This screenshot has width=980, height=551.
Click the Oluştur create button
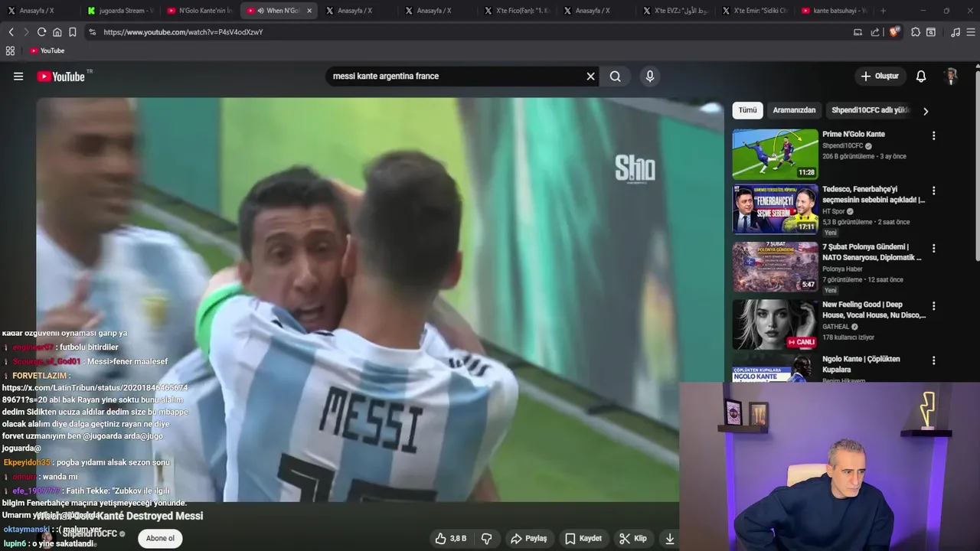[880, 77]
